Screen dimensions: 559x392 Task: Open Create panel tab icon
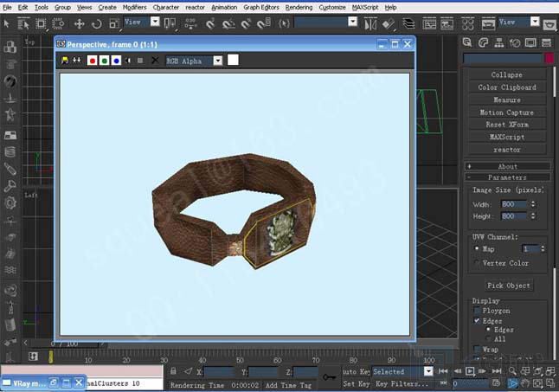[467, 42]
